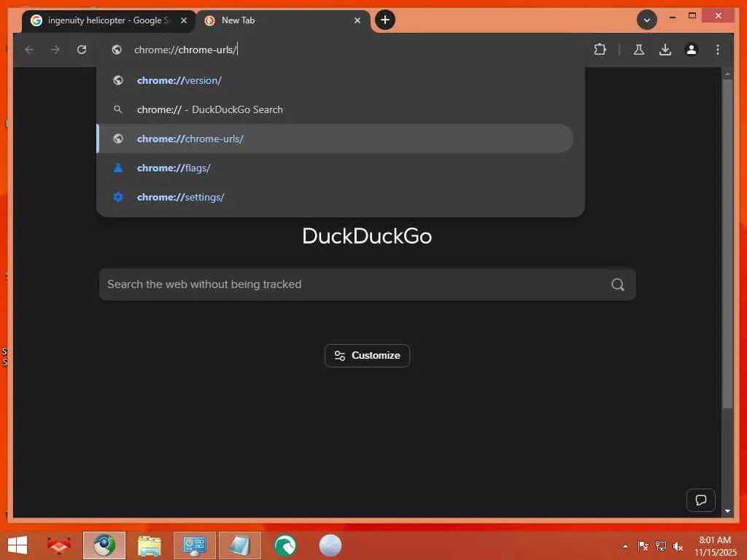Open the Extensions puzzle icon

pyautogui.click(x=600, y=50)
